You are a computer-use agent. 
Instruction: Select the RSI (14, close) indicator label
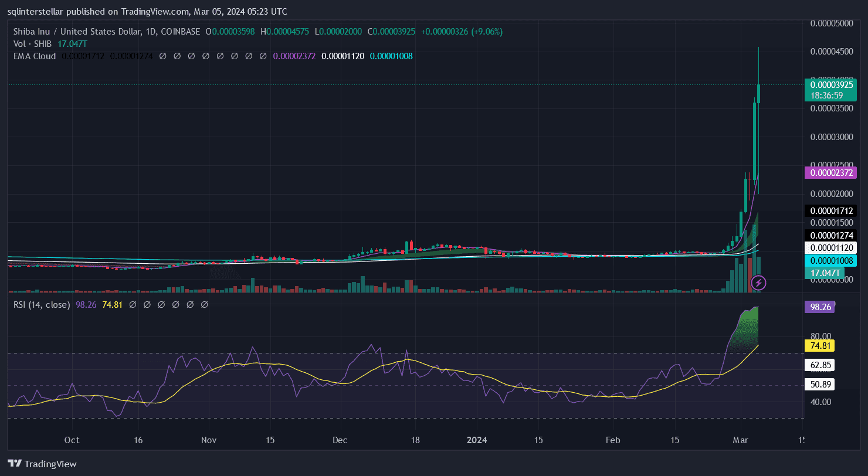(x=42, y=305)
